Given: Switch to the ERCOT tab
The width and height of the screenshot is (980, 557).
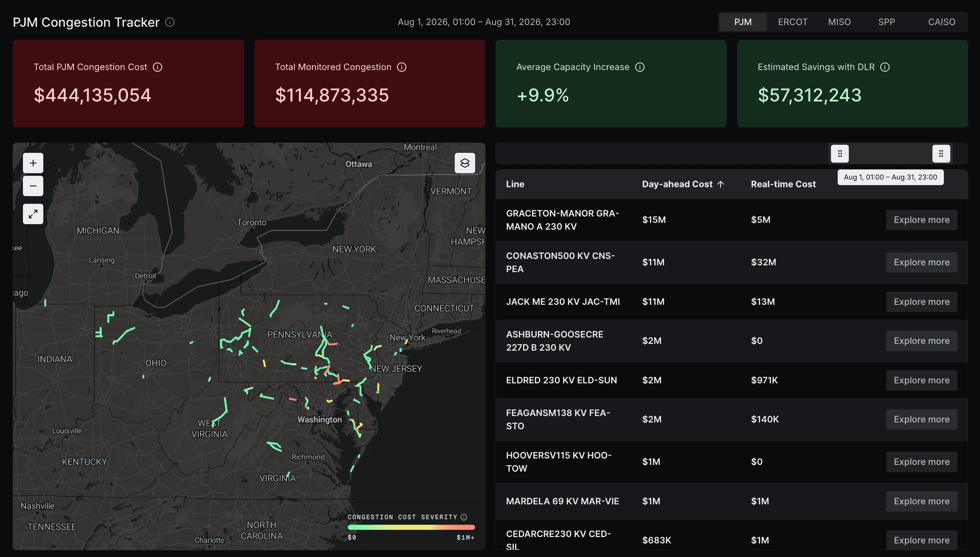Looking at the screenshot, I should (793, 22).
